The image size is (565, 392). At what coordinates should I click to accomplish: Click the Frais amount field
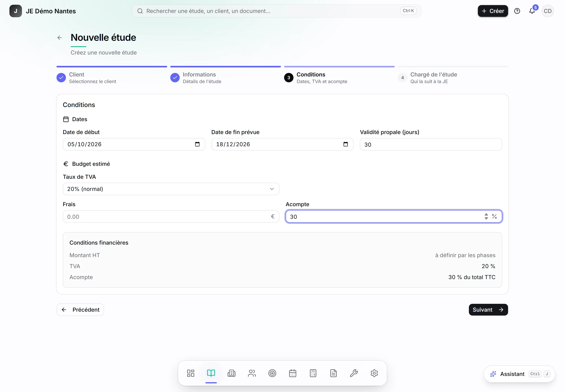(x=171, y=216)
